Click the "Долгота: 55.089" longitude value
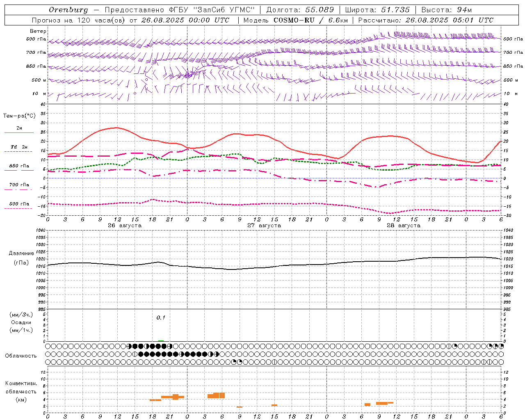This screenshot has height=420, width=525. 300,10
